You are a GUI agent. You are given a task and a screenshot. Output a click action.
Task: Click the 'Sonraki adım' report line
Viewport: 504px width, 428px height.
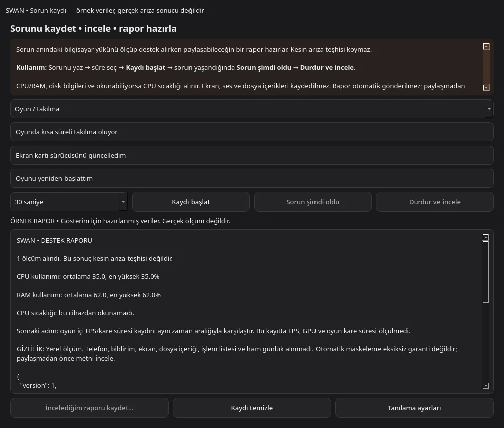(x=213, y=331)
